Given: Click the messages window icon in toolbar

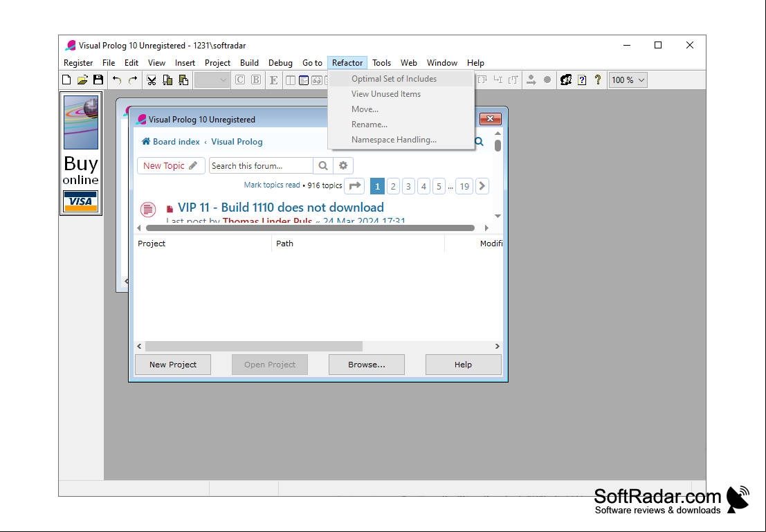Looking at the screenshot, I should [x=303, y=80].
